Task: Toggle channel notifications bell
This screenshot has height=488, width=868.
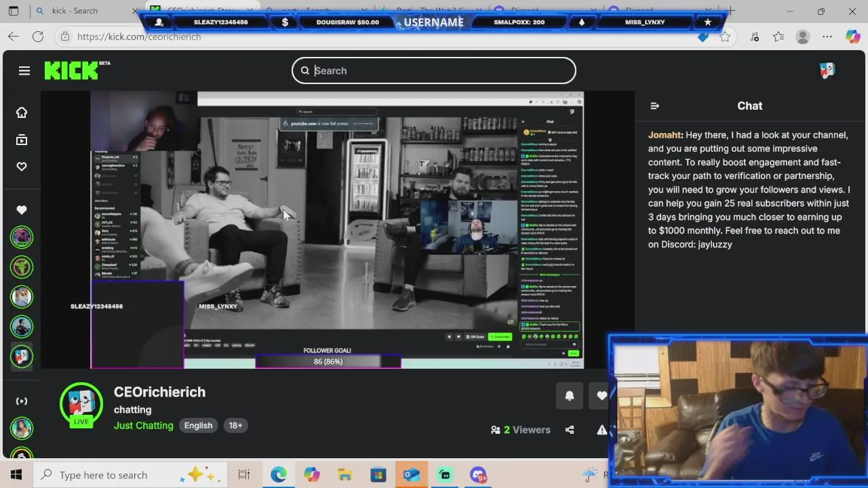Action: 570,396
